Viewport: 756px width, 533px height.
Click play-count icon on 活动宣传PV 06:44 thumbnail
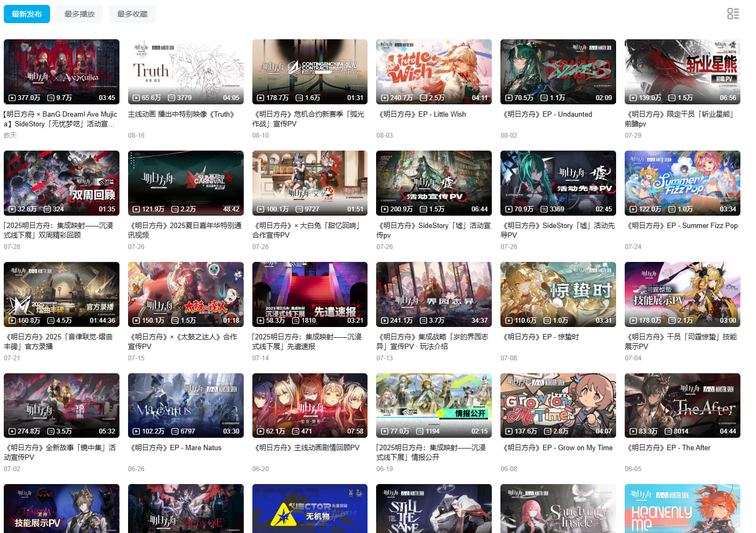(x=385, y=209)
